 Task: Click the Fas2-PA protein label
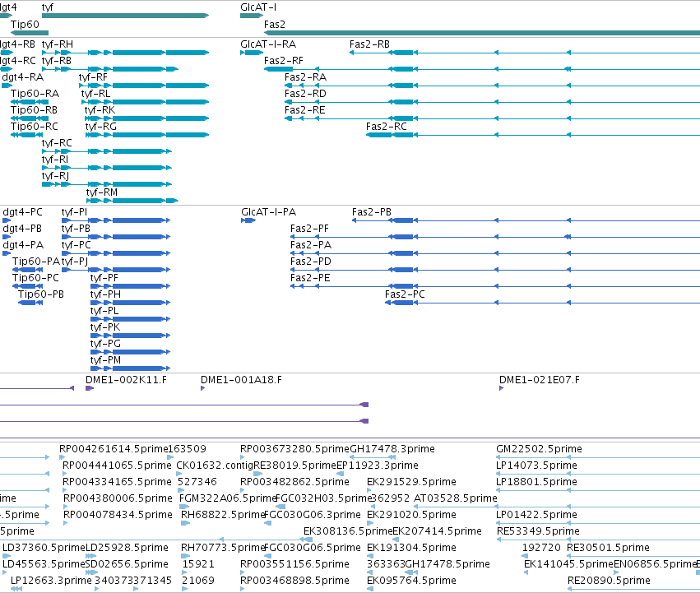coord(311,245)
